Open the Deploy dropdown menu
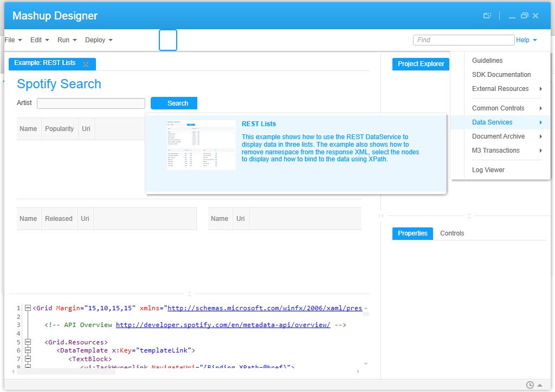 [x=99, y=40]
